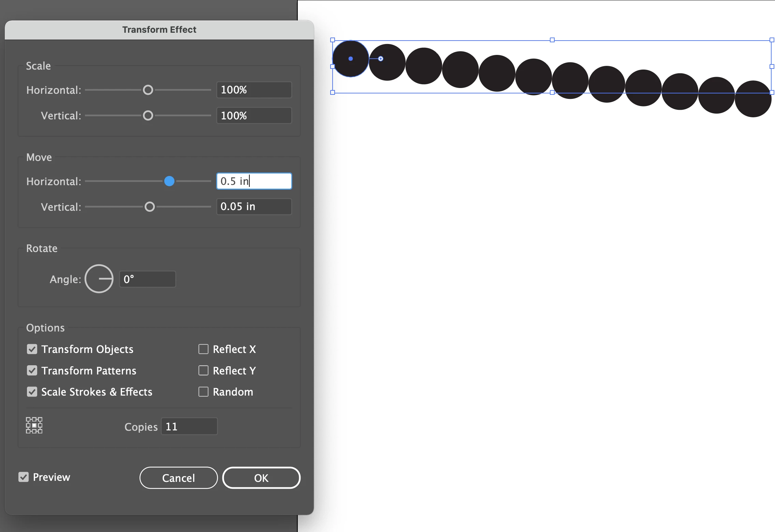Screen dimensions: 775x532
Task: Click the top-middle bounding box handle
Action: point(552,40)
